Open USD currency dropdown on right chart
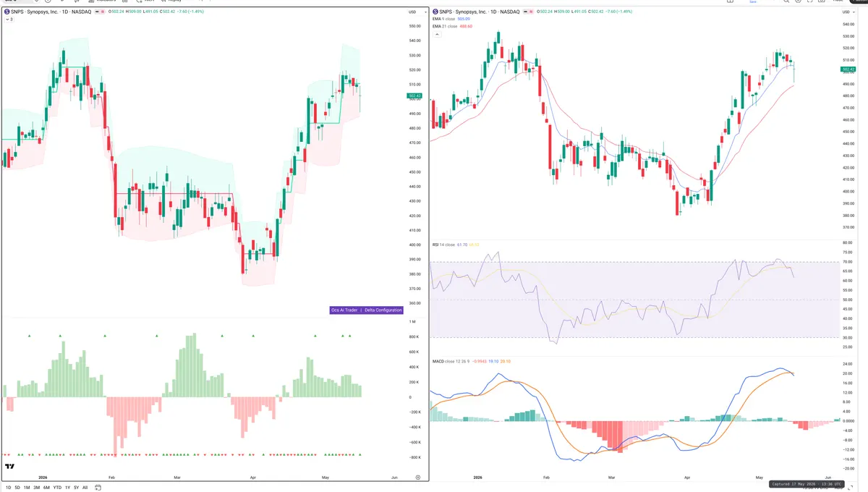The image size is (868, 492). pos(847,12)
